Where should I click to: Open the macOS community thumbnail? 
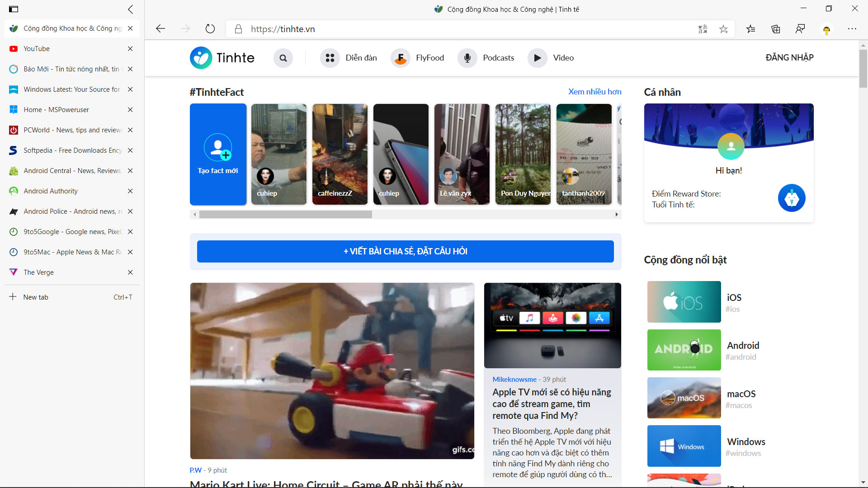tap(684, 398)
